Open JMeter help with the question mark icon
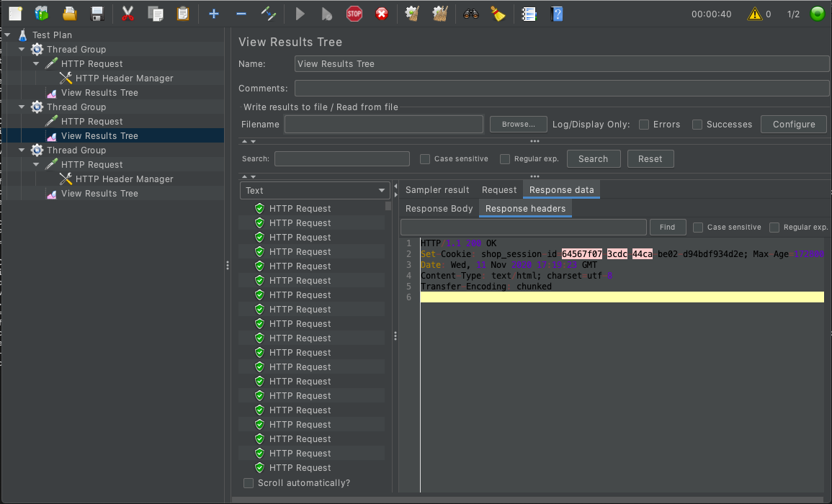 [x=557, y=14]
